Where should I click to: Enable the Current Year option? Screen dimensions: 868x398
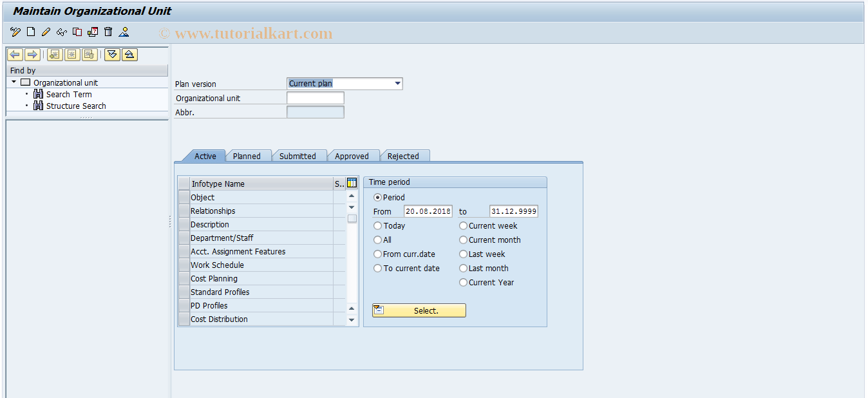[x=463, y=282]
